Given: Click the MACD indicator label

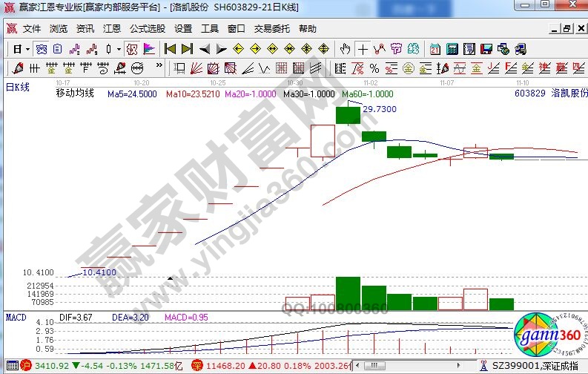Looking at the screenshot, I should pyautogui.click(x=16, y=317).
